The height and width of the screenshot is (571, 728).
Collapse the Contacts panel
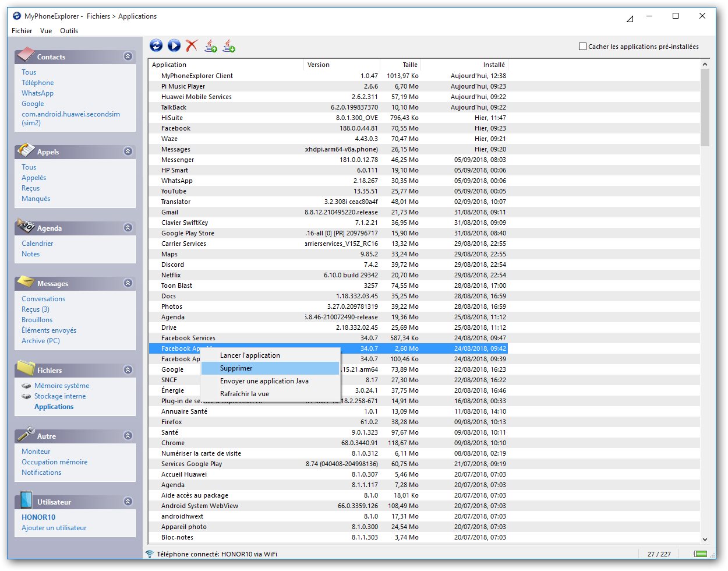click(128, 57)
